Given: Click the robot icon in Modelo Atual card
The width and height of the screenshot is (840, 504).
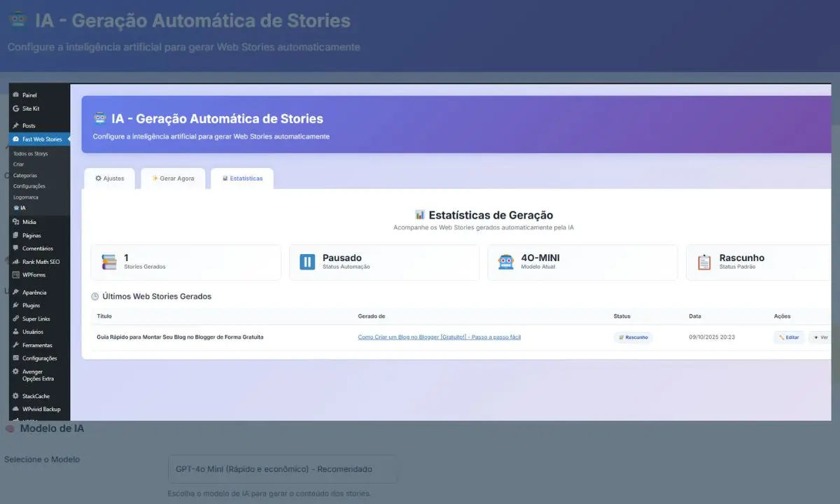Looking at the screenshot, I should tap(505, 262).
